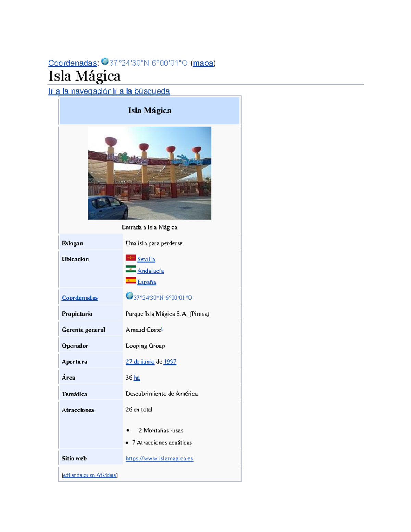Open the 'ha' hectare link

tap(137, 378)
